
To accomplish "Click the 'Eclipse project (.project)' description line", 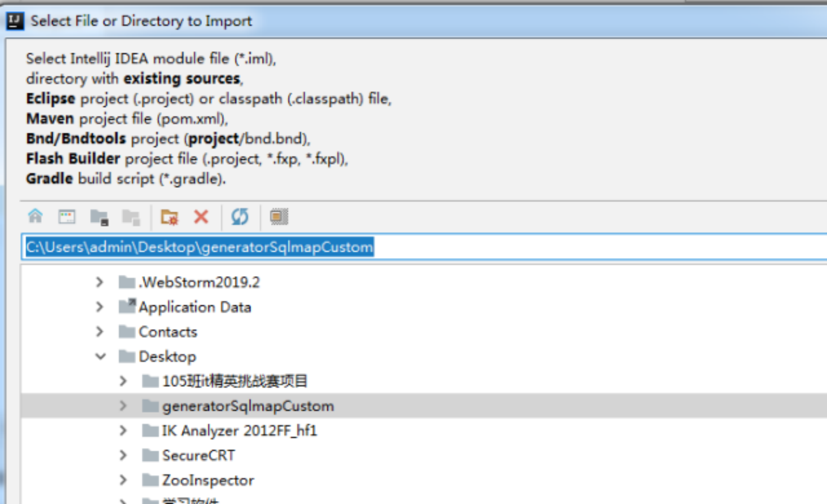I will point(209,99).
